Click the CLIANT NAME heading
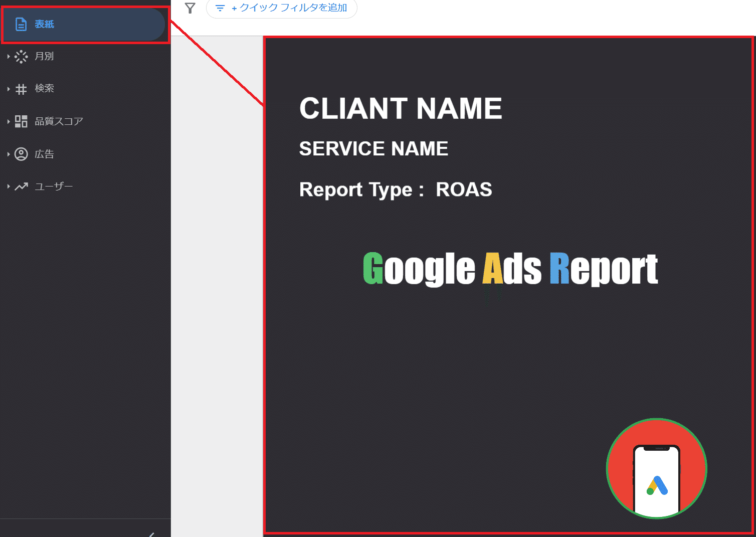 [401, 108]
